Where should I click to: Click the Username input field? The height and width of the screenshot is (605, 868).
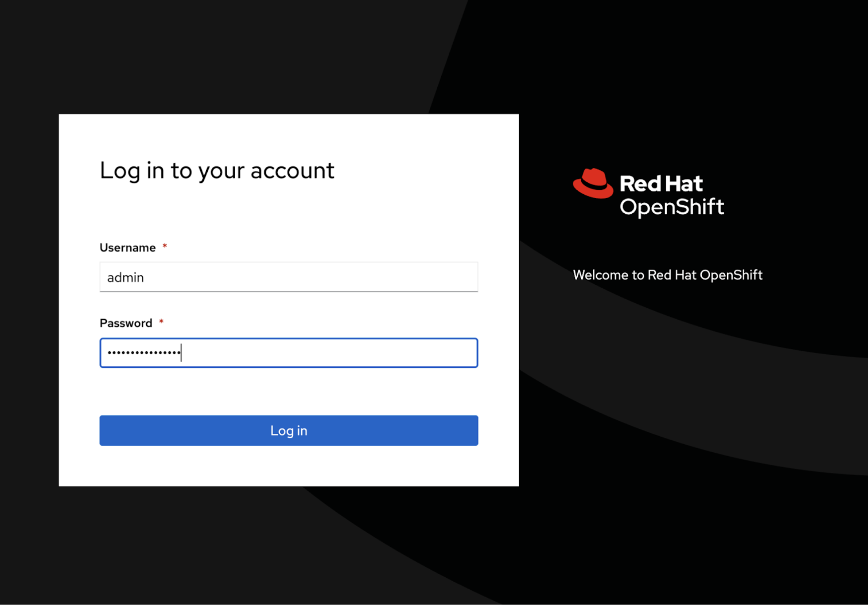pyautogui.click(x=288, y=277)
